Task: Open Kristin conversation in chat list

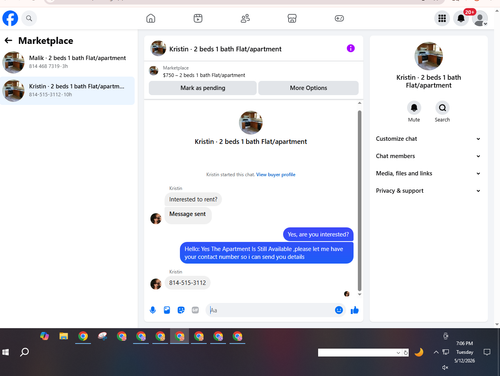Action: (x=67, y=91)
